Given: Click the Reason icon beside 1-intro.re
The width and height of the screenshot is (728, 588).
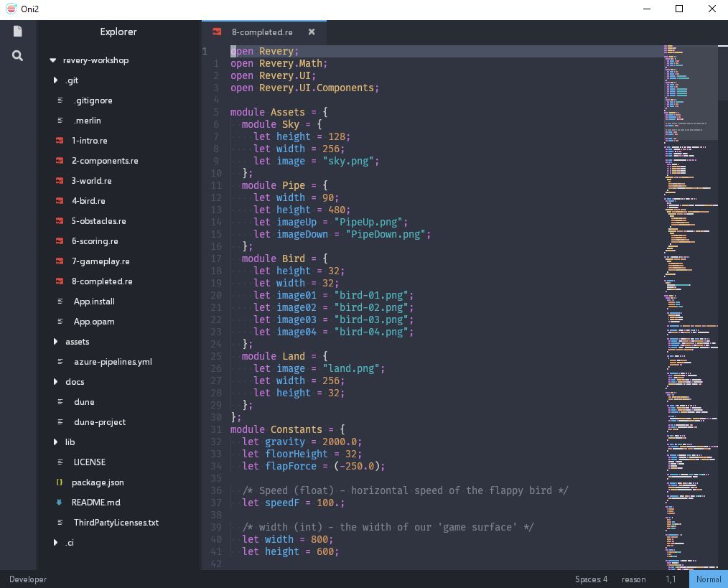Looking at the screenshot, I should (x=59, y=141).
